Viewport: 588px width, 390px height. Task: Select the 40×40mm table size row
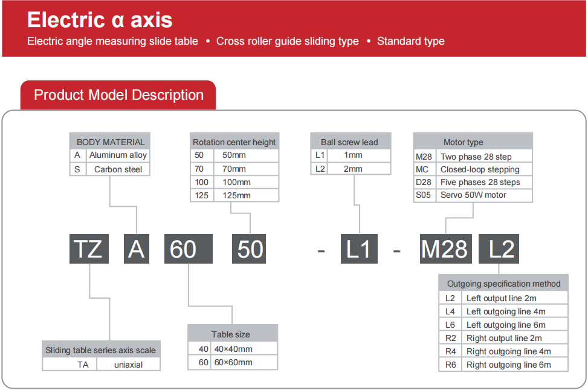coord(234,349)
